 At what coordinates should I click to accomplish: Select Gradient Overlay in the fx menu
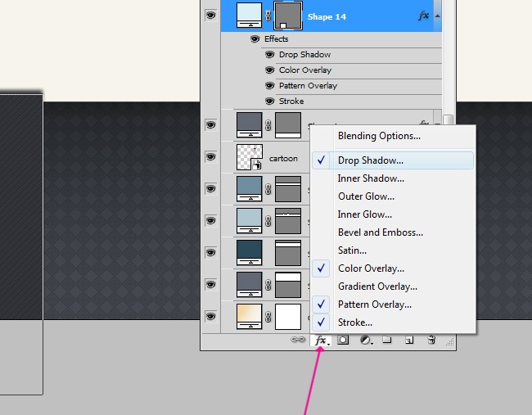377,286
